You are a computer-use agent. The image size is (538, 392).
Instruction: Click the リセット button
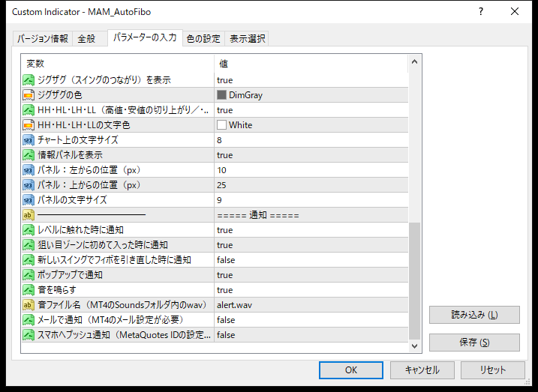click(x=493, y=370)
